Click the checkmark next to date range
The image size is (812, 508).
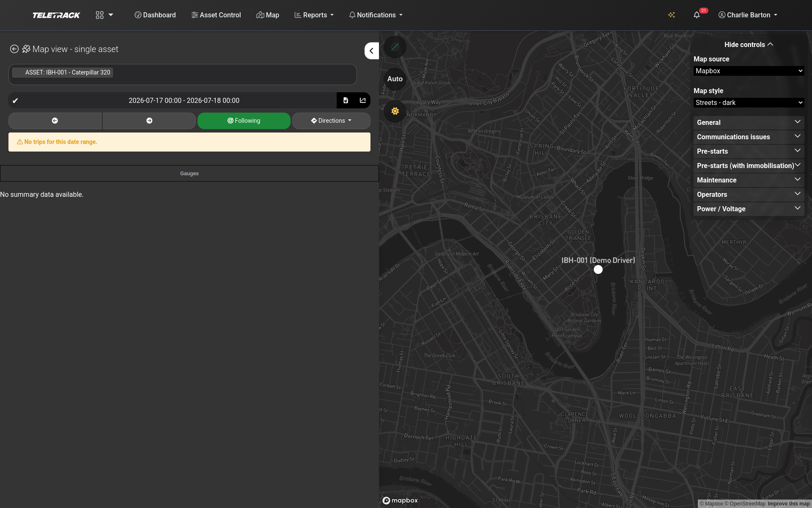[15, 101]
